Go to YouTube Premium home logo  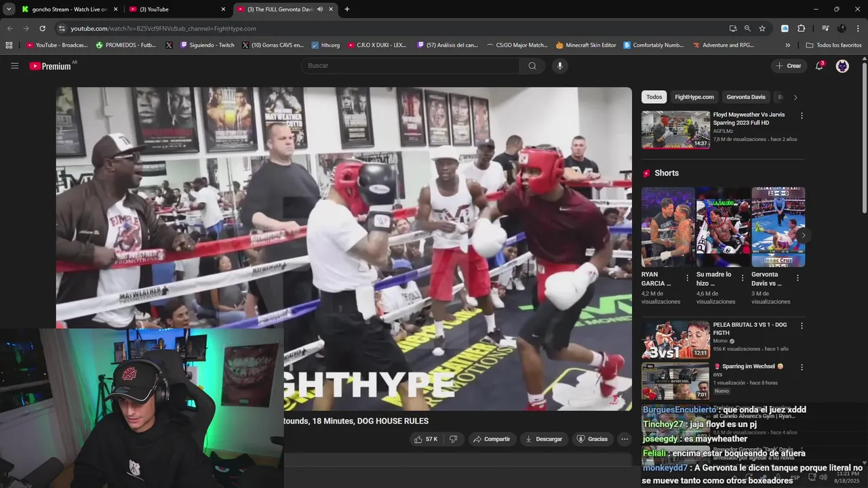point(50,66)
